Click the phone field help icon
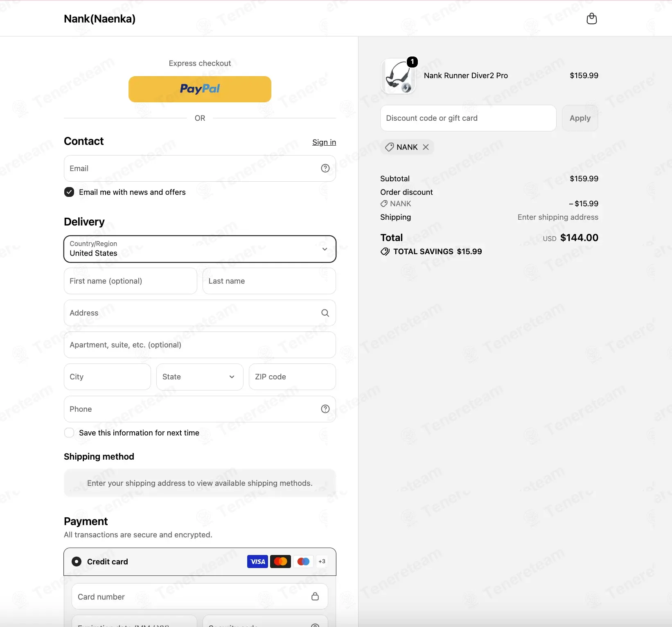Viewport: 672px width, 627px height. pos(325,409)
